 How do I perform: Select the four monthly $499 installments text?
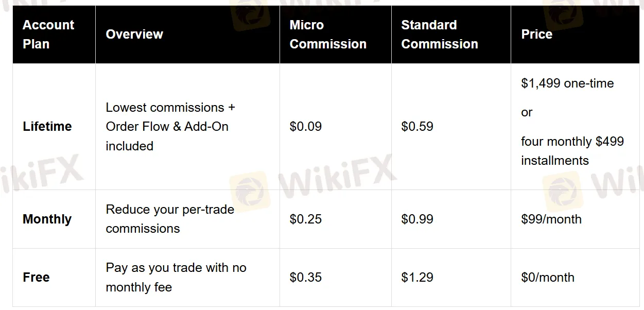[x=572, y=151]
